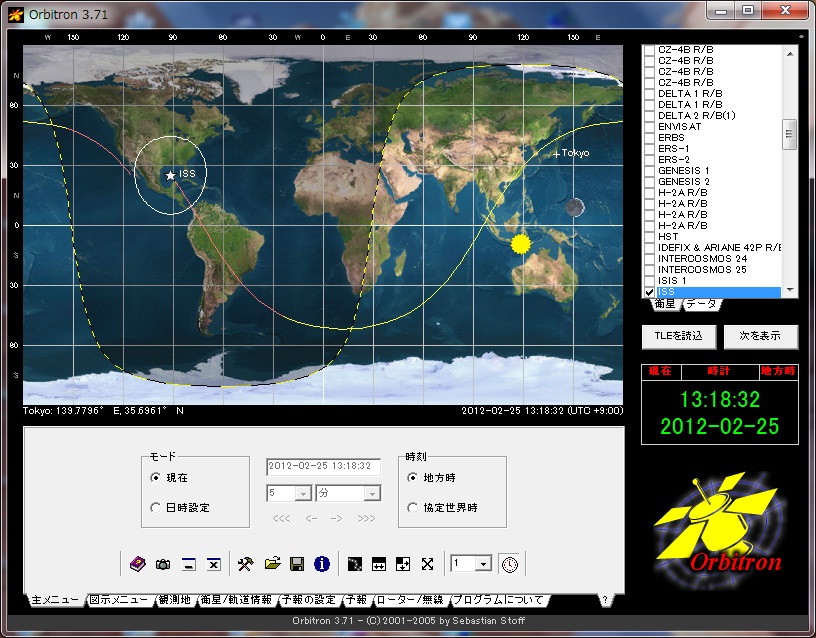Toggle fullscreen with the crossed arrows icon

coord(427,564)
